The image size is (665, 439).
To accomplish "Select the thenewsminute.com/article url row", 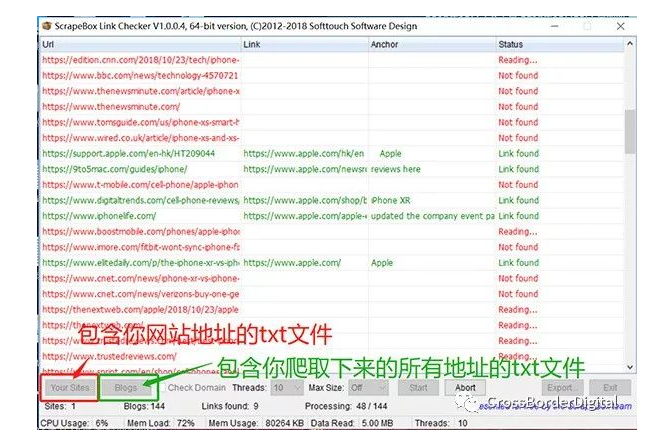I will click(x=141, y=91).
